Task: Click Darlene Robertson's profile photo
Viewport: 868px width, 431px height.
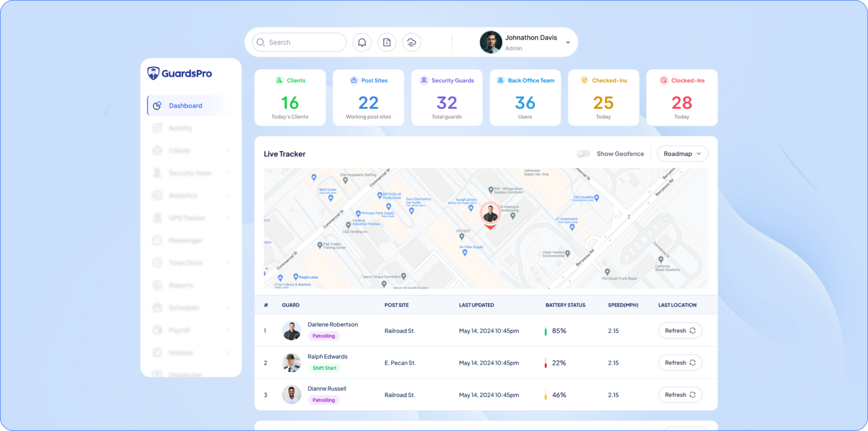Action: (292, 331)
